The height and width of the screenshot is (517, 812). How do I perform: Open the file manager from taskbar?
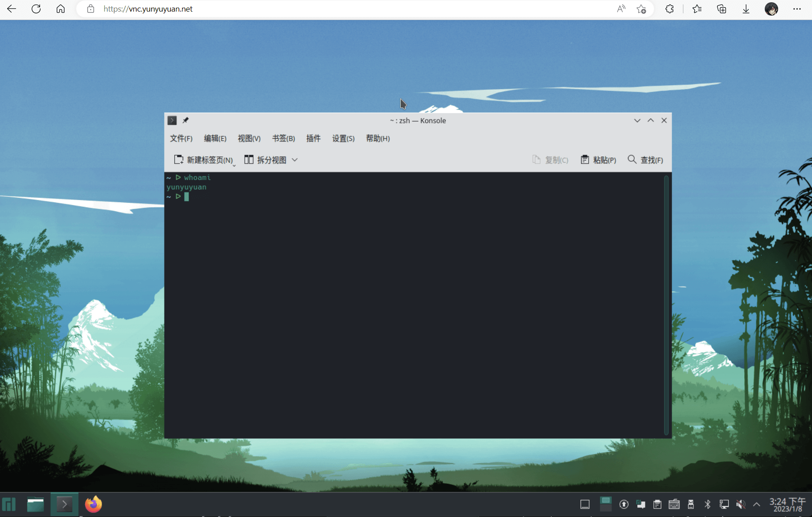pos(35,504)
